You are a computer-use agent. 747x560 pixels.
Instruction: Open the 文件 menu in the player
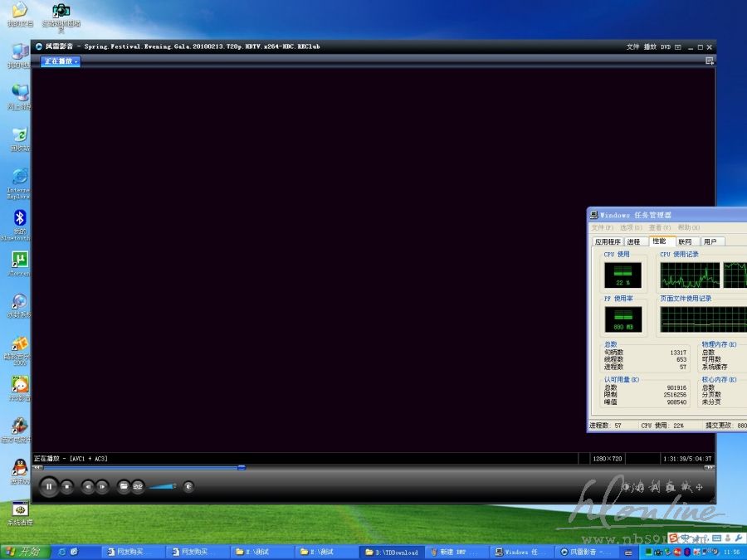[632, 47]
